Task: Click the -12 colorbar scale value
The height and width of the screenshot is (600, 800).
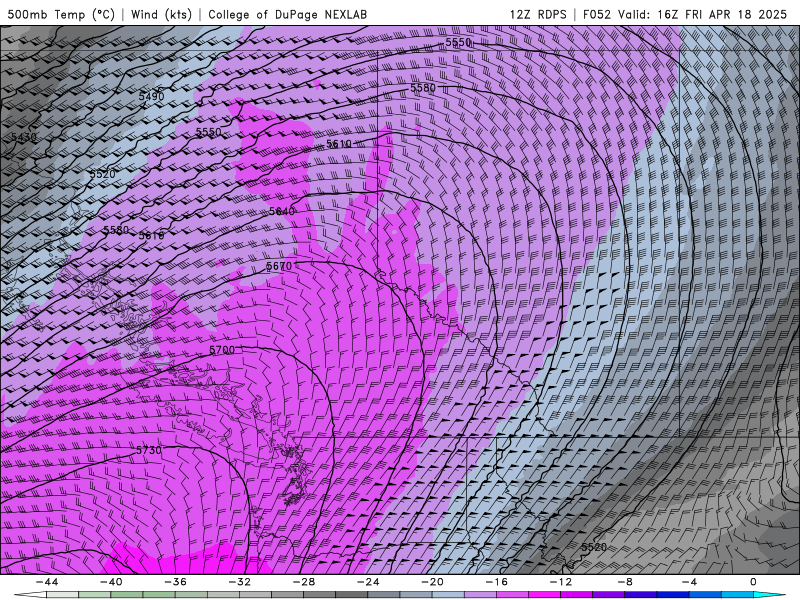Action: tap(561, 582)
